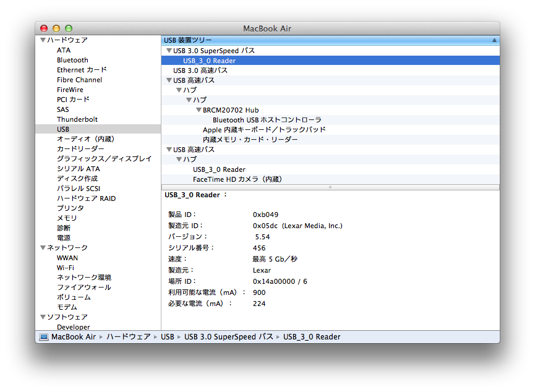Open PCI カード category
535x392 pixels.
click(x=73, y=100)
